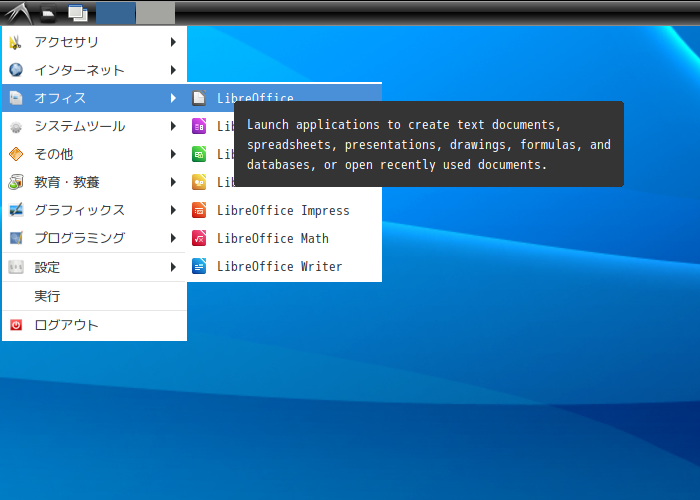Image resolution: width=700 pixels, height=500 pixels.
Task: Click the yellow LibreOffice Draw icon
Action: tap(199, 182)
